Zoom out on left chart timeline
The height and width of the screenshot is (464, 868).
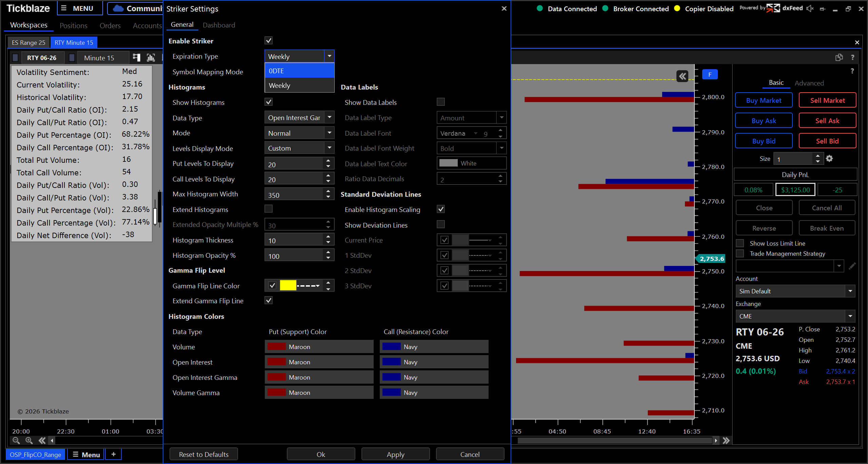click(16, 441)
